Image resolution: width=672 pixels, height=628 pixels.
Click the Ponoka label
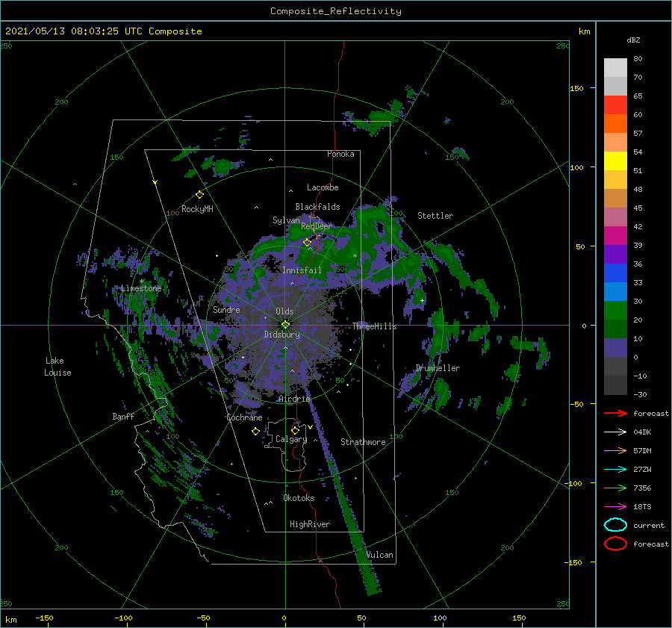coord(340,154)
